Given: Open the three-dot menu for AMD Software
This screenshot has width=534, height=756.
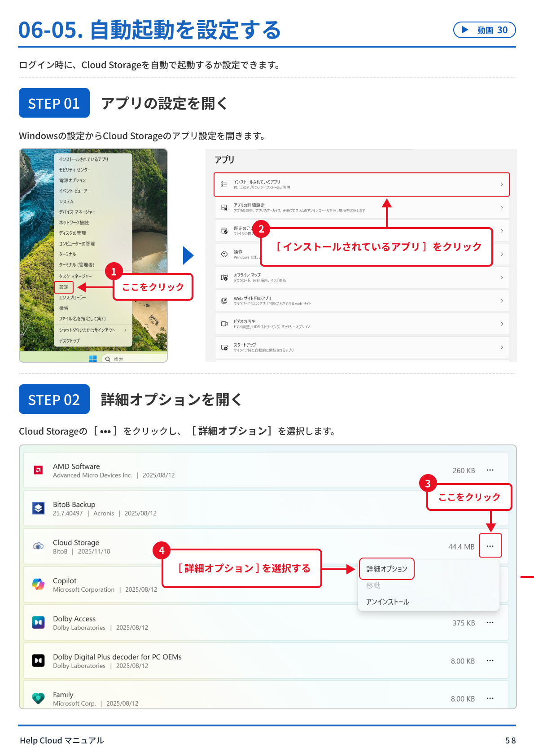Looking at the screenshot, I should 490,470.
